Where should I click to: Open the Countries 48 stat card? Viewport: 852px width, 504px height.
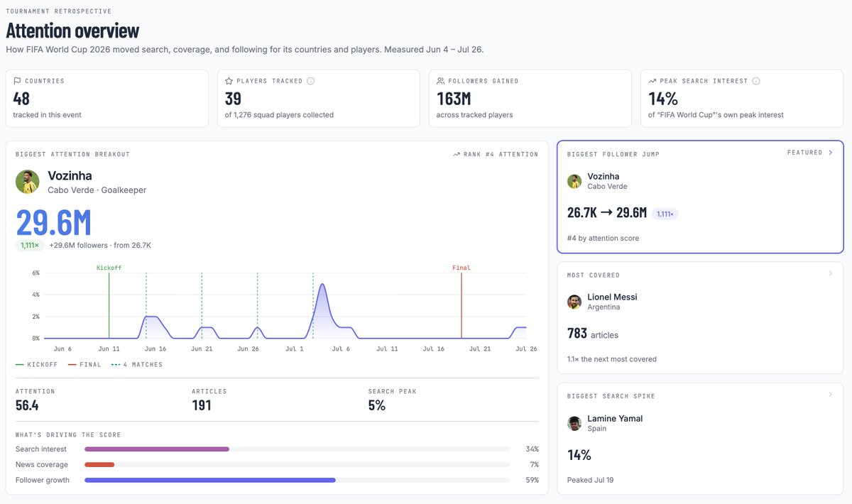(106, 98)
